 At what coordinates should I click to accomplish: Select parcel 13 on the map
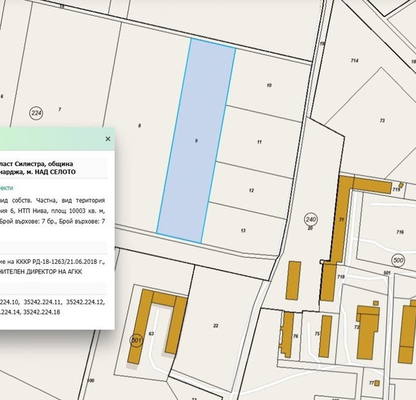pos(243,230)
